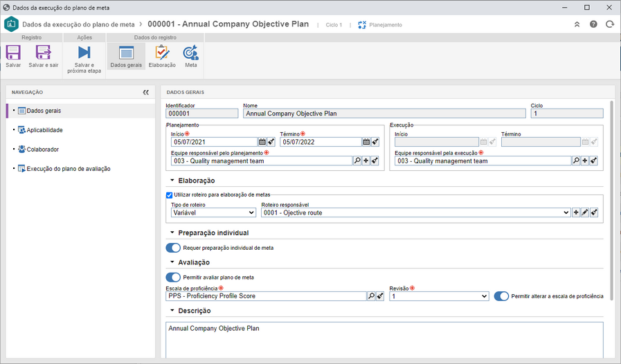Collapse the Avaliação section
This screenshot has height=364, width=621.
(x=172, y=262)
